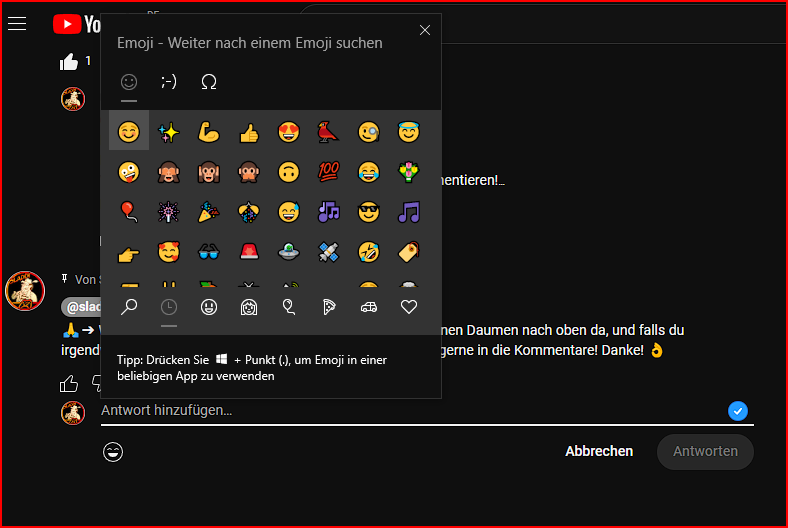
Task: Like the comment with thumbs up
Action: [69, 383]
